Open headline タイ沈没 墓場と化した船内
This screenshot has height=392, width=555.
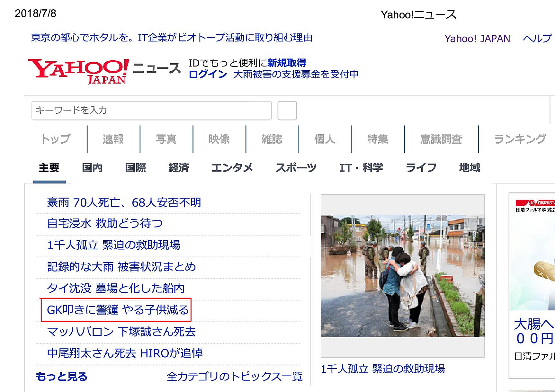[x=116, y=289]
